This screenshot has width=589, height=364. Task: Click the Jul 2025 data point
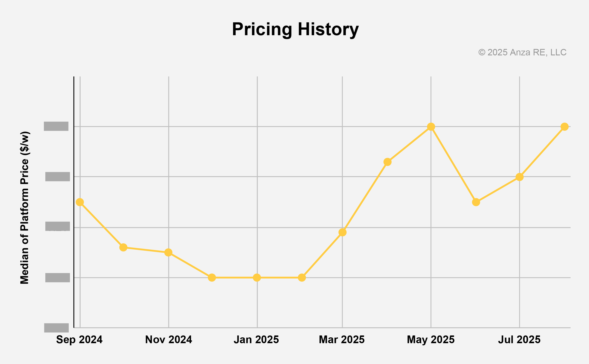(x=520, y=177)
